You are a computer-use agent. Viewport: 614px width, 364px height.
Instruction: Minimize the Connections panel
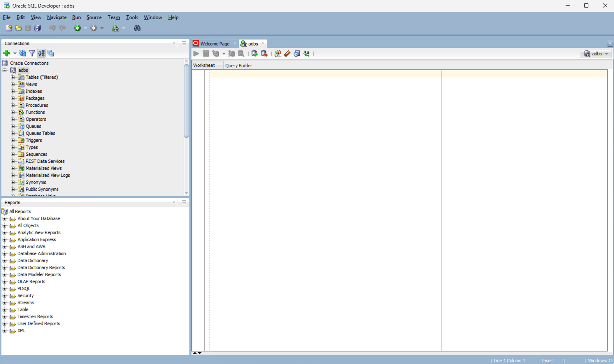(184, 43)
